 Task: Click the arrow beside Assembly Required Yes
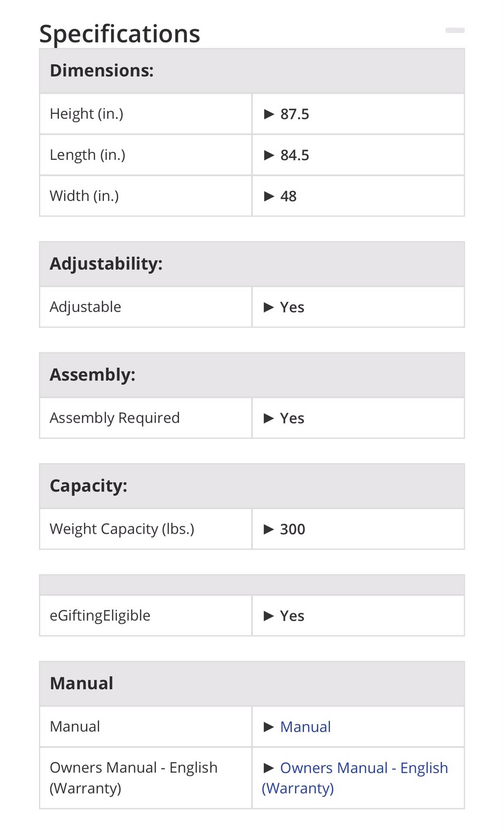point(269,418)
